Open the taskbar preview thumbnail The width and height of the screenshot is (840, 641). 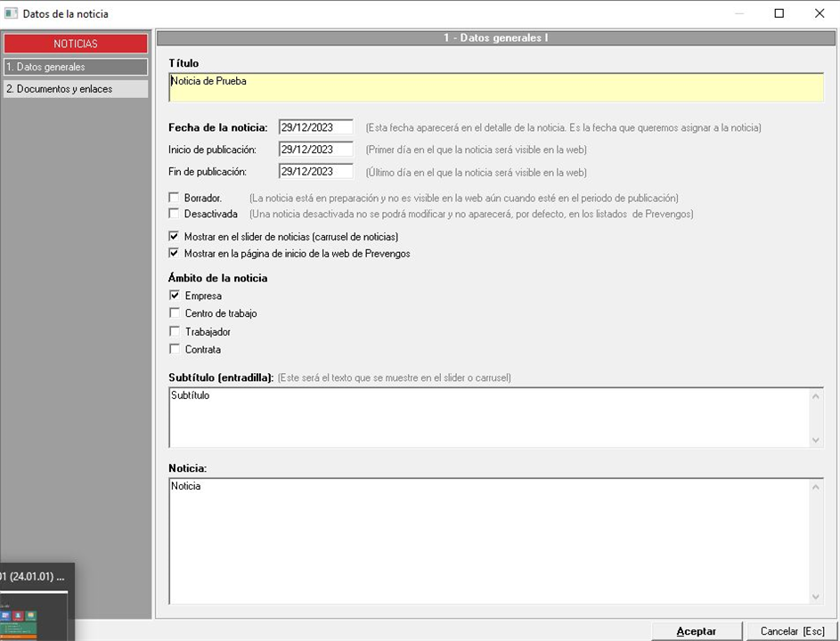pos(36,613)
